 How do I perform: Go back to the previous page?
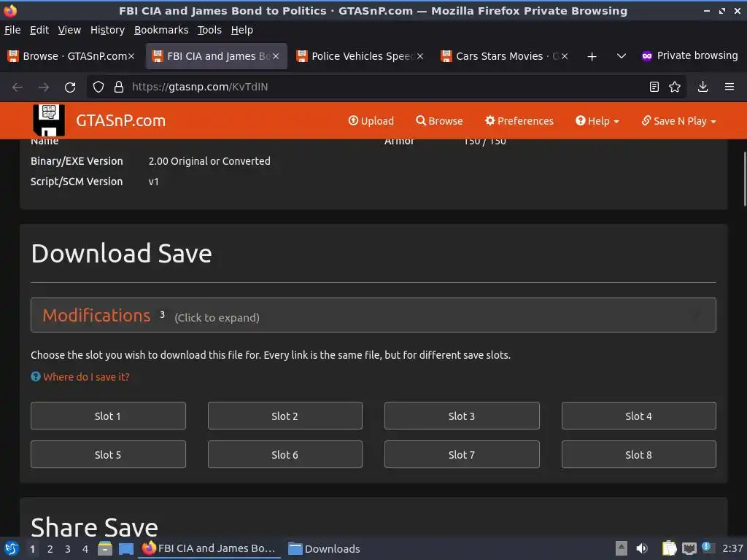pyautogui.click(x=18, y=87)
